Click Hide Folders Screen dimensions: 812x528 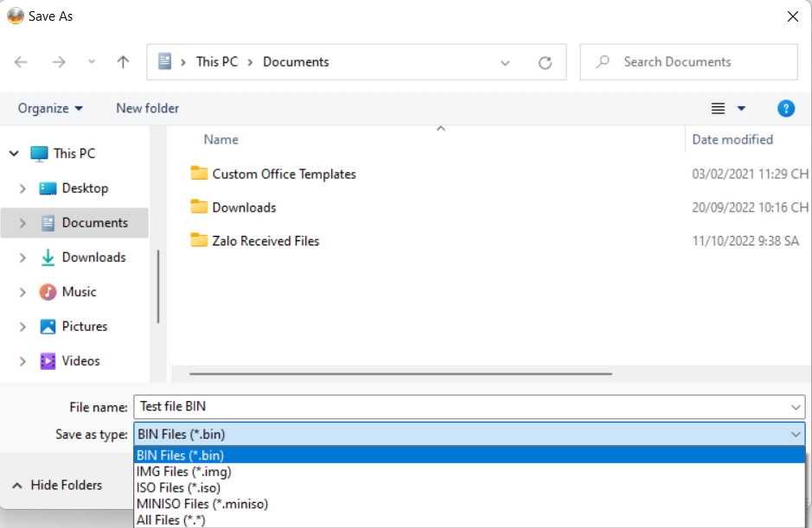coord(57,485)
